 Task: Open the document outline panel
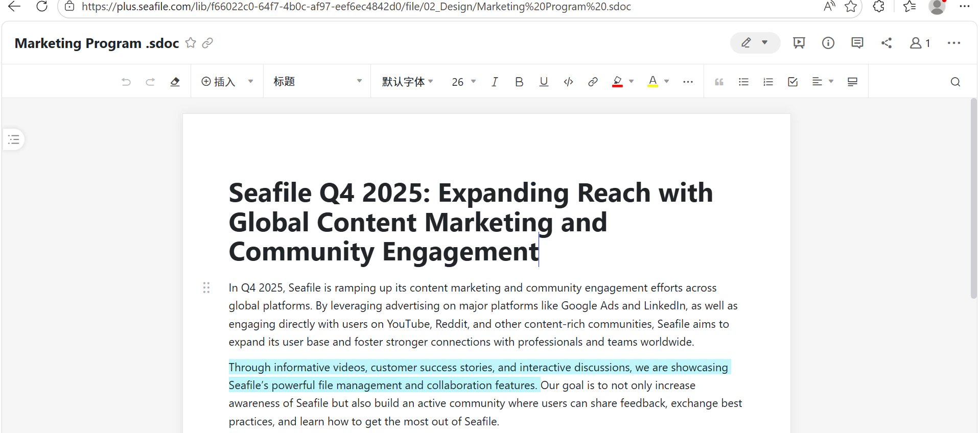coord(14,139)
